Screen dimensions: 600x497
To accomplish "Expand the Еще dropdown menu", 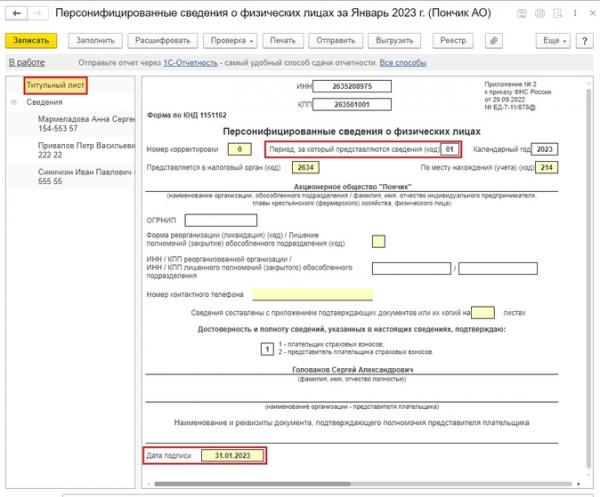I will click(553, 41).
